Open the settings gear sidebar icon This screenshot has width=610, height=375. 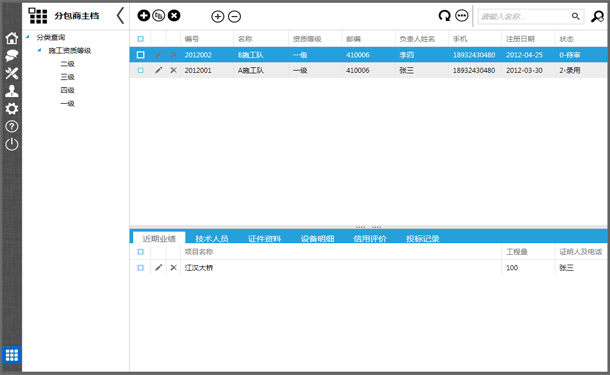coord(12,109)
